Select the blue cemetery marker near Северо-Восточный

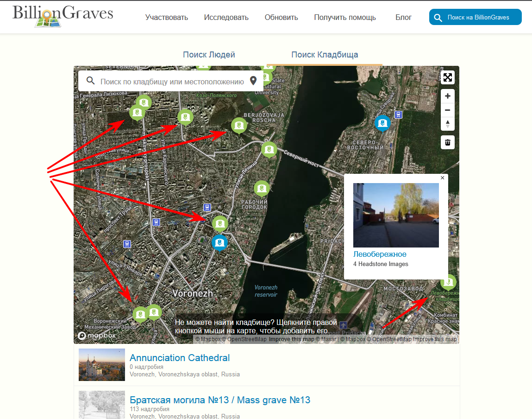coord(382,124)
